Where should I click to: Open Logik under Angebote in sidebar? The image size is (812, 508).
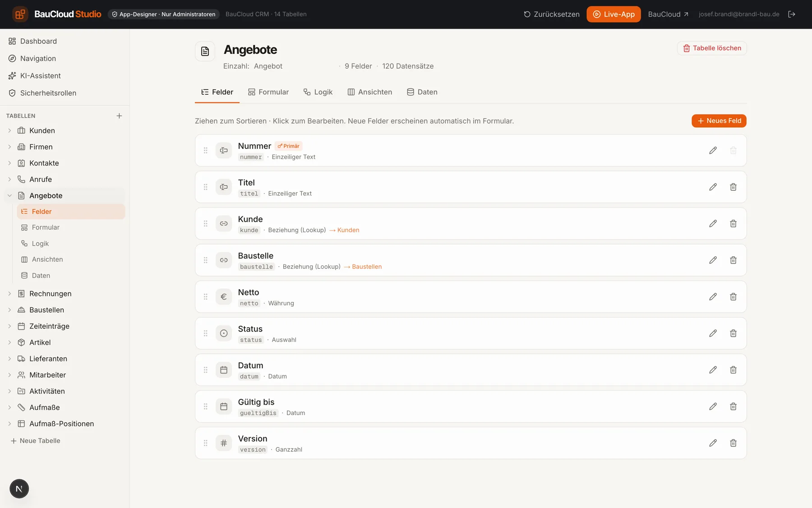pyautogui.click(x=71, y=243)
